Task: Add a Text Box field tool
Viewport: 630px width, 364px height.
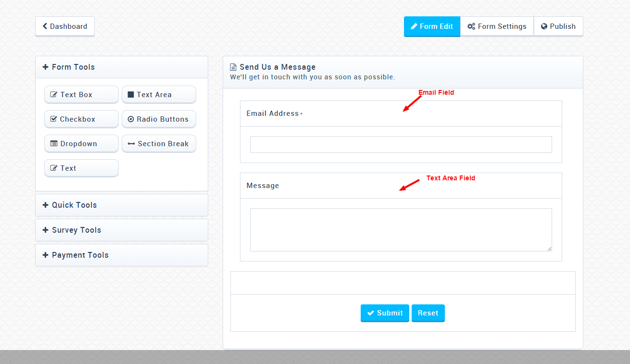Action: (81, 95)
